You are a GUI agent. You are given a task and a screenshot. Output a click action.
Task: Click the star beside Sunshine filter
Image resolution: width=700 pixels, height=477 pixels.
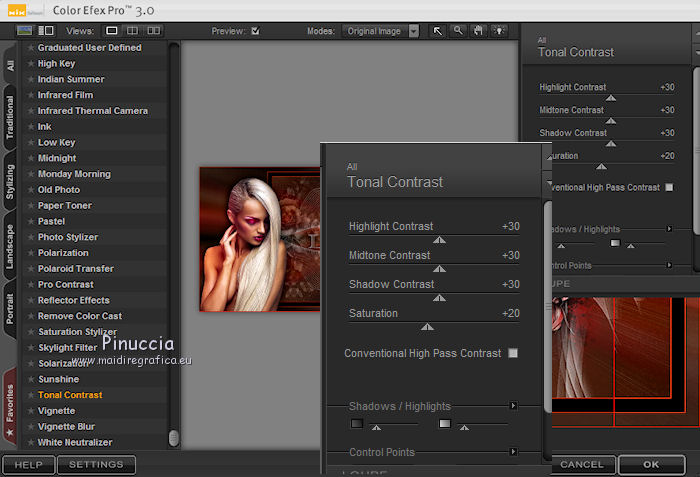tap(31, 379)
